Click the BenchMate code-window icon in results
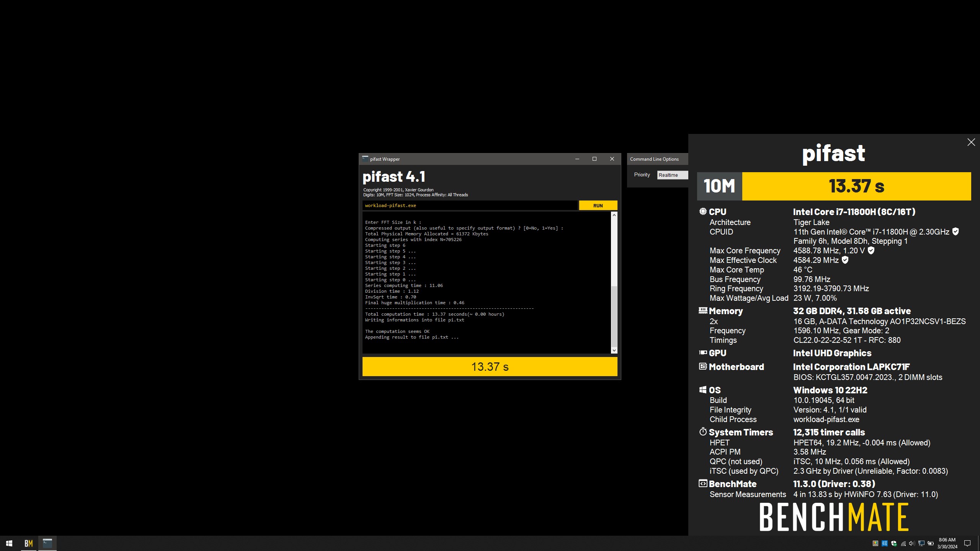980x551 pixels. (x=703, y=483)
